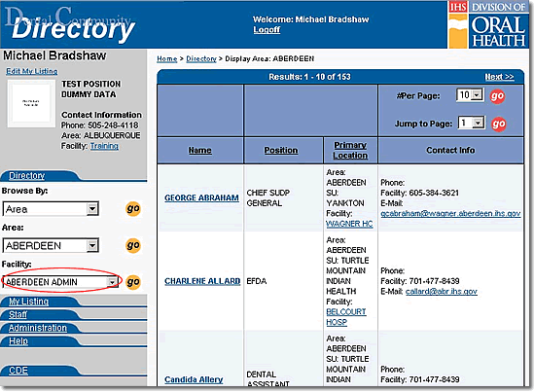This screenshot has height=392, width=534.
Task: Sort results by Position column header
Action: pyautogui.click(x=281, y=150)
